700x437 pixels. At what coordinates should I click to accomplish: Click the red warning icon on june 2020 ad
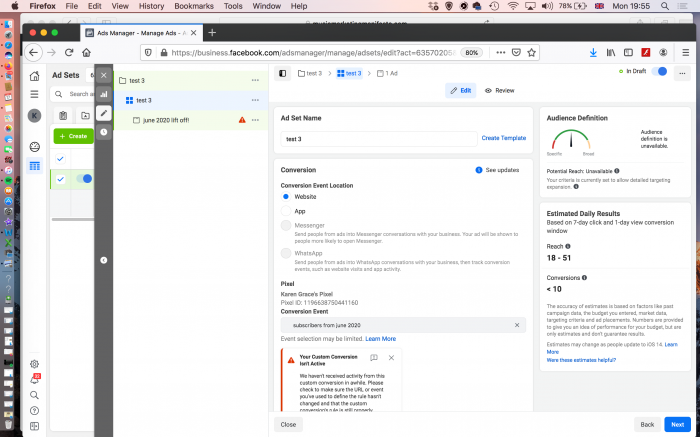[242, 120]
